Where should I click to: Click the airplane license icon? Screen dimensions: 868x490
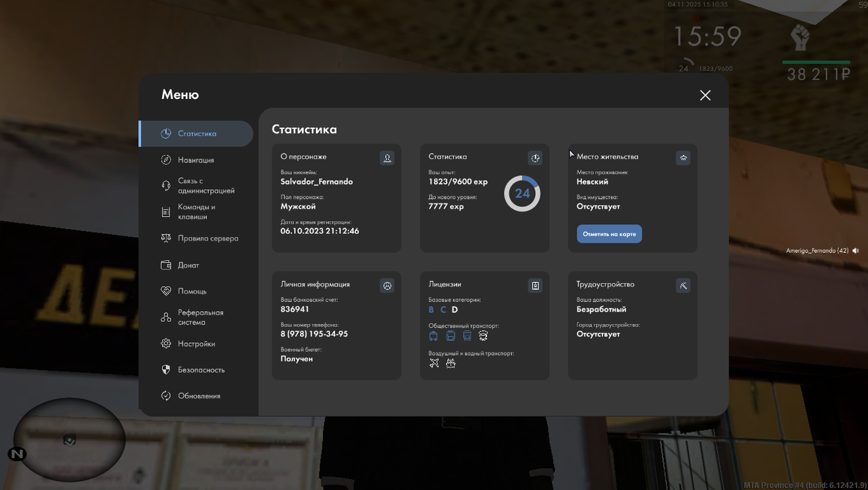pyautogui.click(x=434, y=363)
